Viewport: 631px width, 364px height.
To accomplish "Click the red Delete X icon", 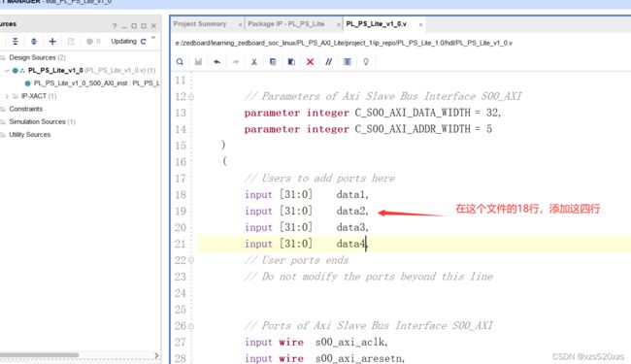I will pos(310,62).
